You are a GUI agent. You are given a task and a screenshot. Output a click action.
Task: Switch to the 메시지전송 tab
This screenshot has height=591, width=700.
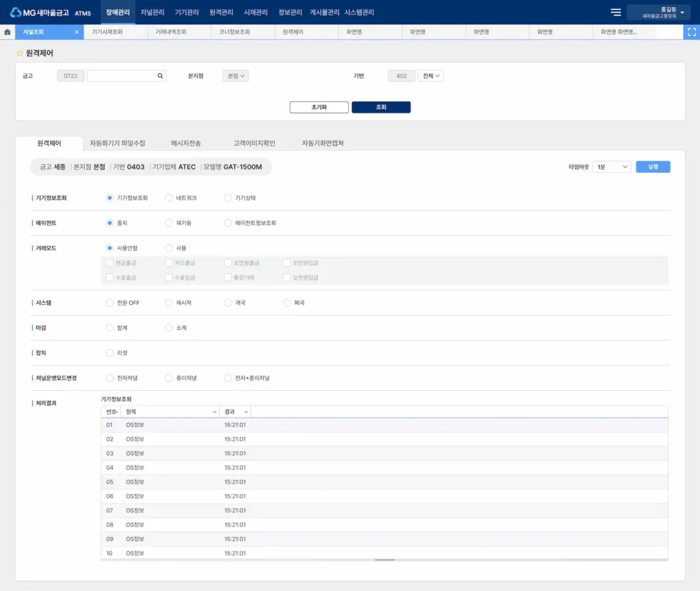coord(186,143)
